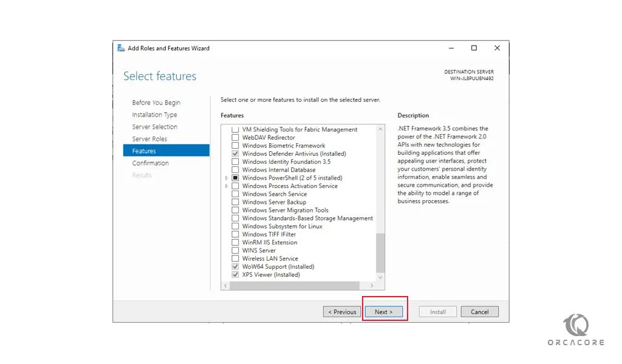Screen dimensions: 622x364
Task: Close the Add Roles and Features Wizard
Action: point(497,48)
